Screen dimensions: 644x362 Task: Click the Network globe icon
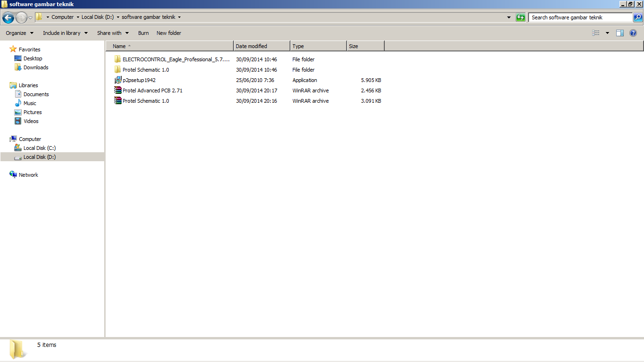[13, 174]
